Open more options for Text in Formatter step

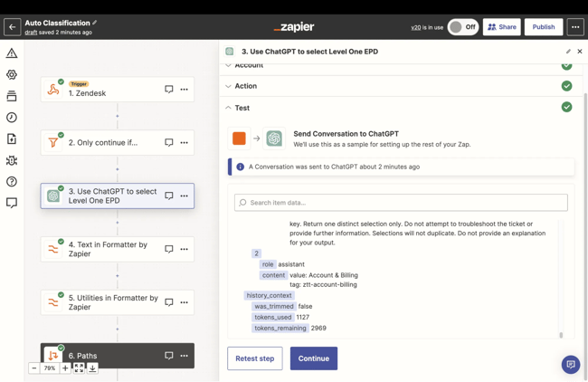click(x=185, y=249)
